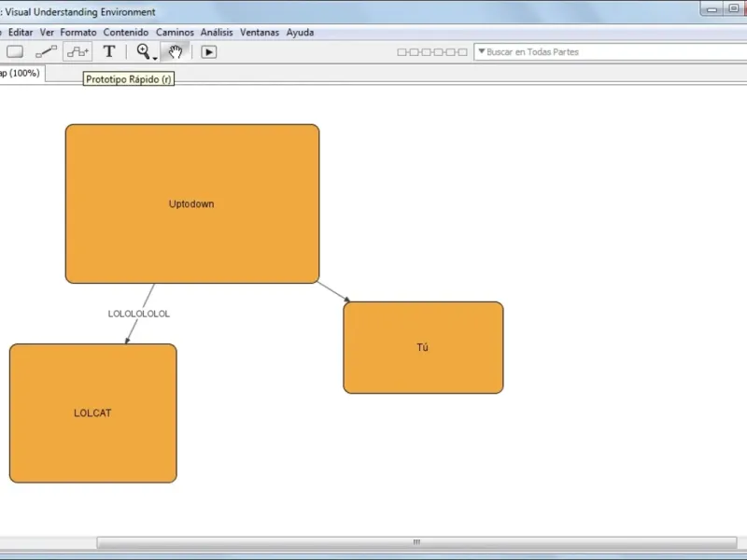Open the Análisis menu
This screenshot has height=560, width=747.
217,33
